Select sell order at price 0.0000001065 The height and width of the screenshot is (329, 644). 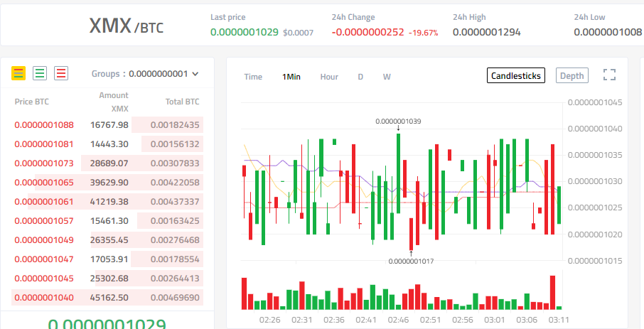click(107, 183)
